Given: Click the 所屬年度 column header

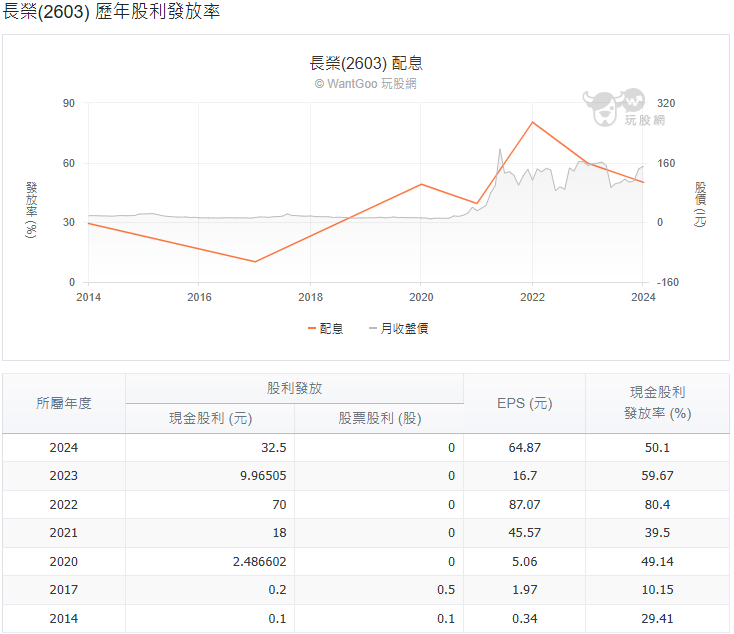Looking at the screenshot, I should tap(64, 403).
